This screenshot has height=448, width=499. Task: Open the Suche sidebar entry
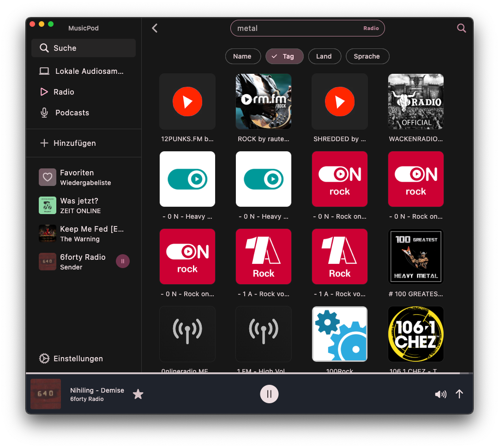tap(84, 48)
